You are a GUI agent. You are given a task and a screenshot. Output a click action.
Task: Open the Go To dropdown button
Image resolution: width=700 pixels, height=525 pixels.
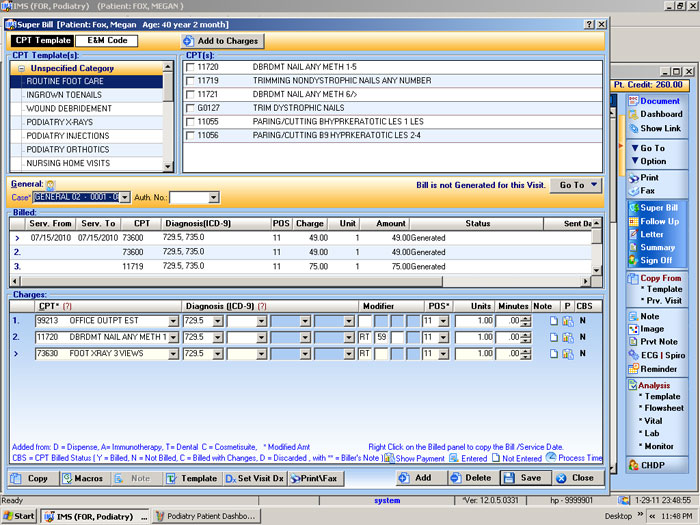point(576,185)
